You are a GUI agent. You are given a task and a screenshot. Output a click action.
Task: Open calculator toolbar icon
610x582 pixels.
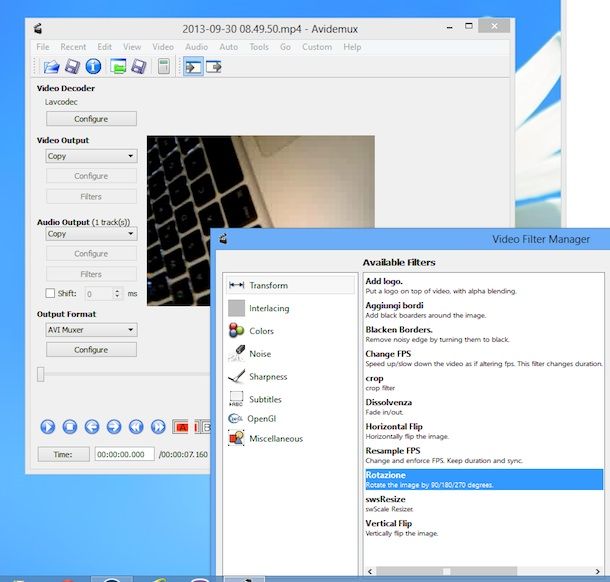coord(164,67)
